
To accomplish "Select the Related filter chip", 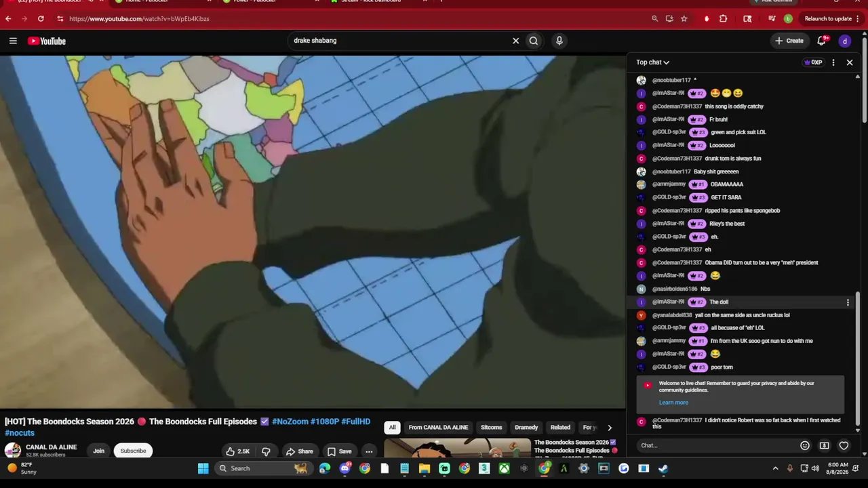I will pos(560,428).
